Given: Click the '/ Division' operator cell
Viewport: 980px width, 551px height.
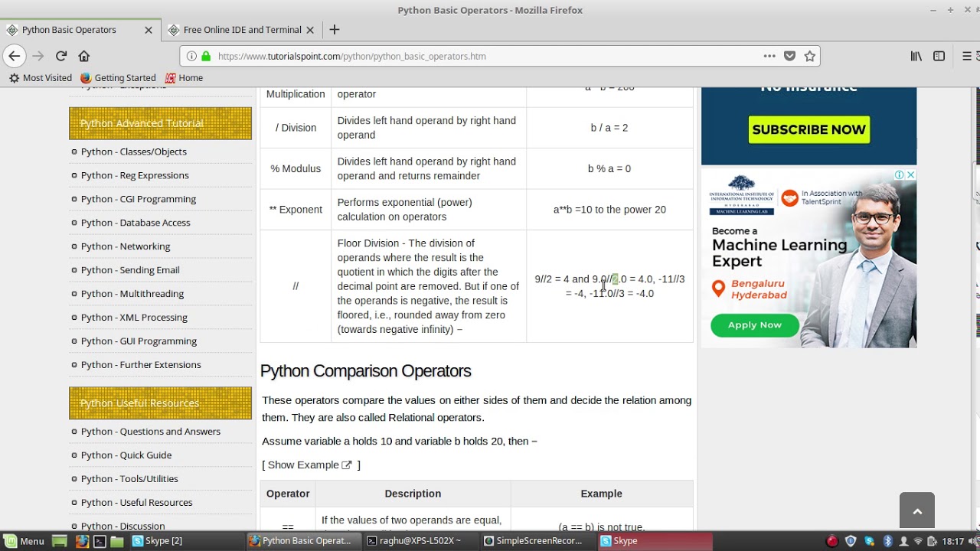Looking at the screenshot, I should 296,128.
